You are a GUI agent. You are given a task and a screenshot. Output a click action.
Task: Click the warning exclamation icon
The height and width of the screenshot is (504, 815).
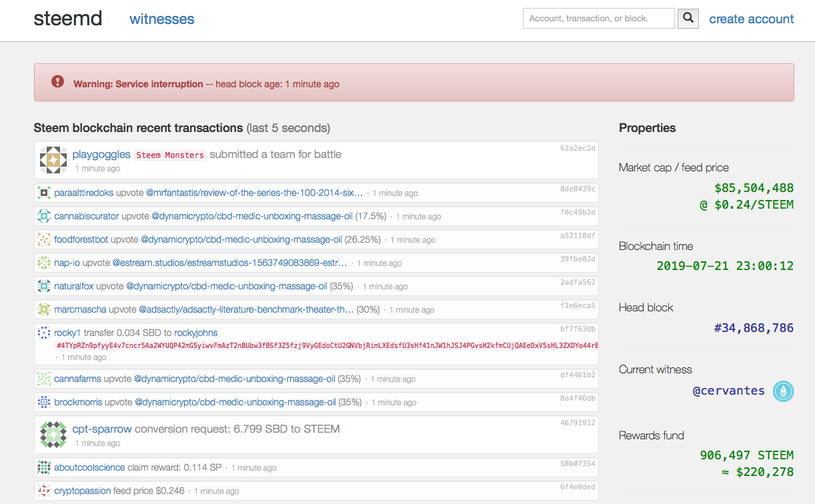pyautogui.click(x=58, y=82)
